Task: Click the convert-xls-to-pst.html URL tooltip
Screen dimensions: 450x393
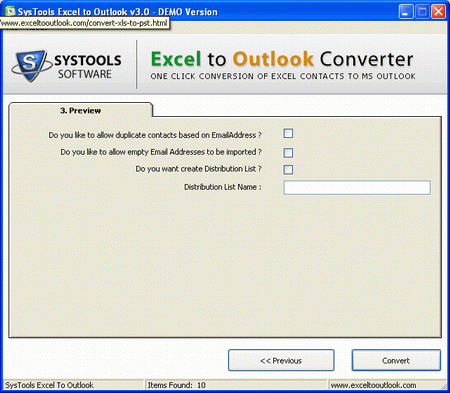Action: [84, 23]
